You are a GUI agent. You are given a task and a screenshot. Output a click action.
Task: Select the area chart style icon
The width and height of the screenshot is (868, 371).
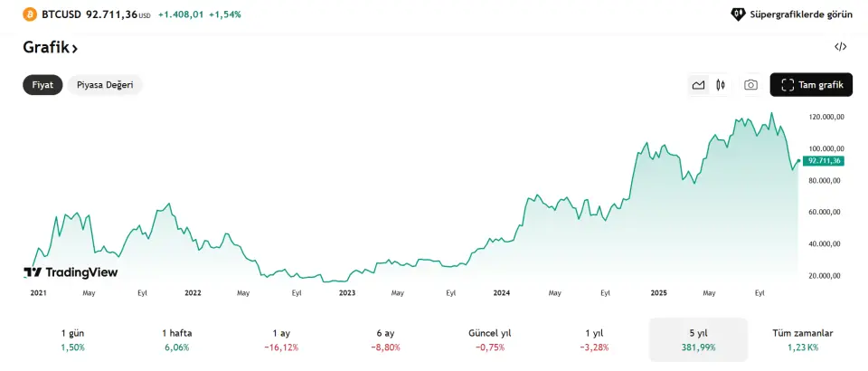coord(698,85)
